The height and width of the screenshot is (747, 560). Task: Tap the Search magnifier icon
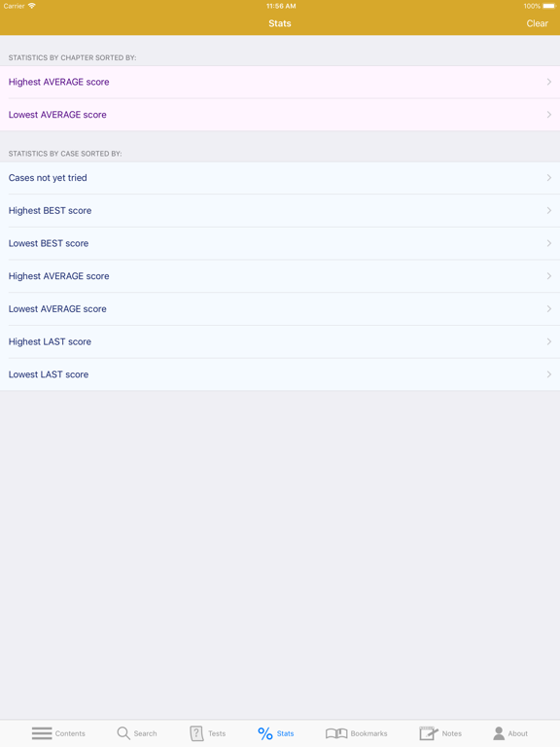point(123,733)
